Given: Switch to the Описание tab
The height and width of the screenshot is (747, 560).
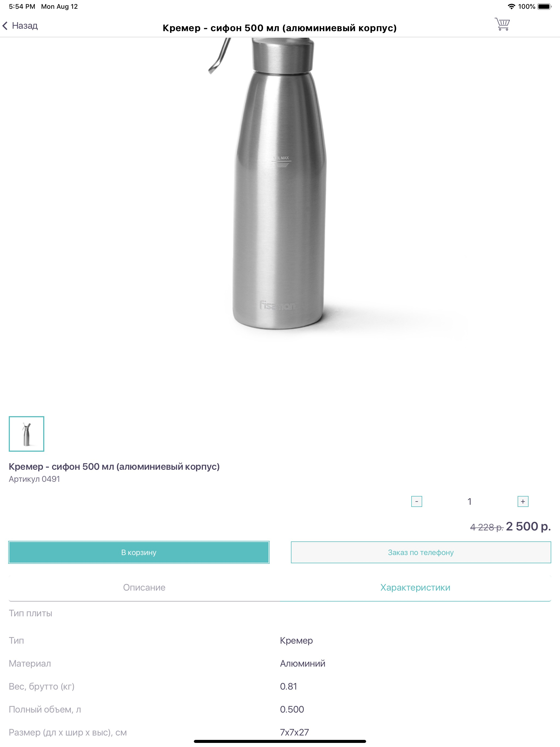Looking at the screenshot, I should [x=144, y=588].
